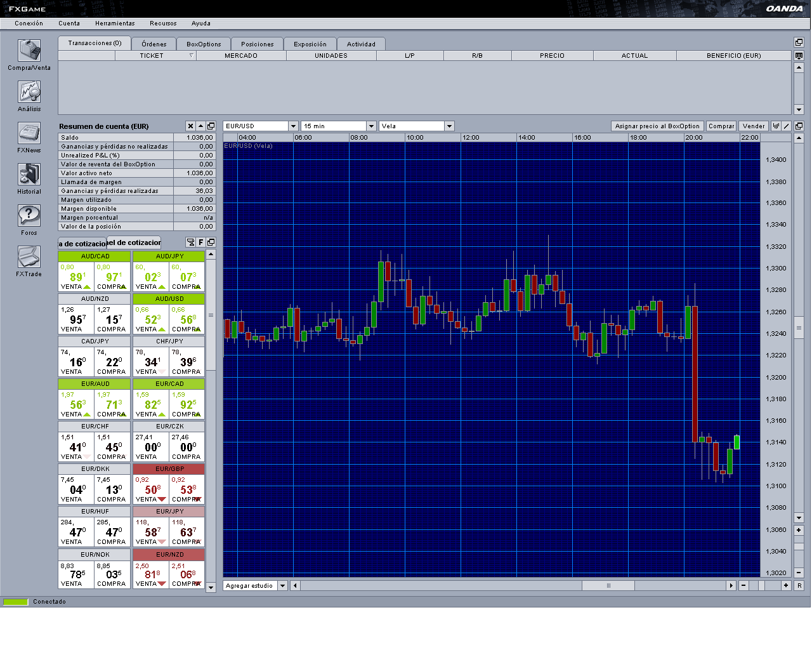The image size is (812, 650).
Task: Launch the FXTrade sidebar icon
Action: (x=29, y=257)
